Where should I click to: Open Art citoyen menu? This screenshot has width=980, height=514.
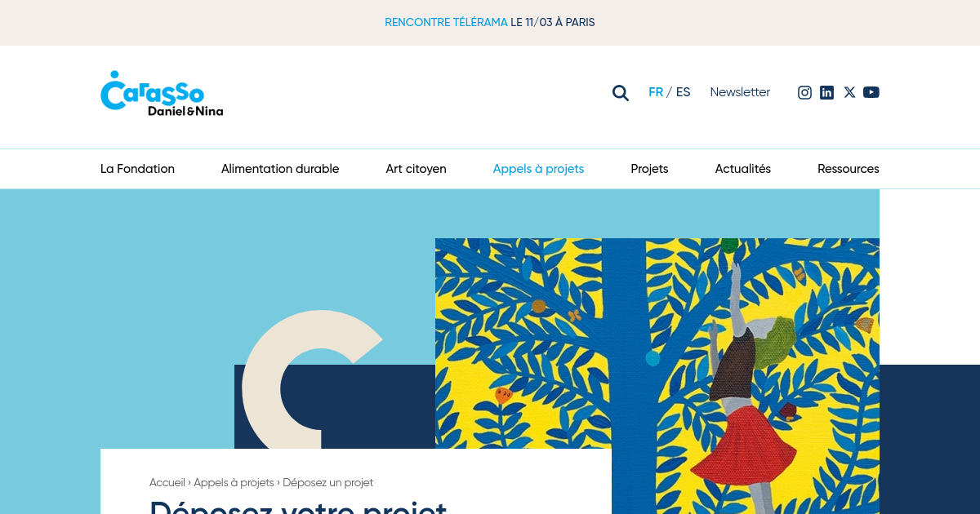[x=416, y=169]
